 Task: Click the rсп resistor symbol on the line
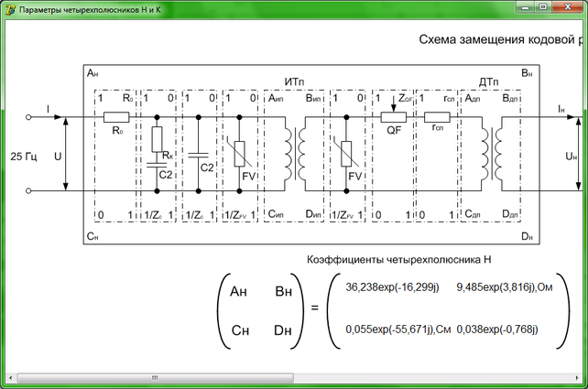pyautogui.click(x=437, y=117)
